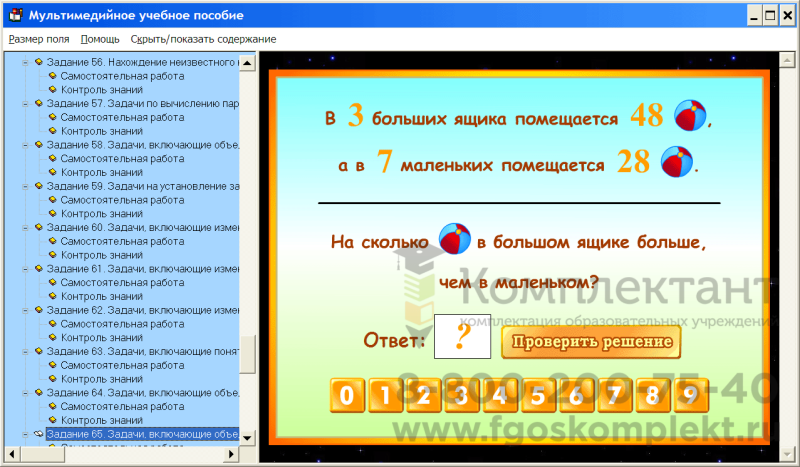Click the application icon in title bar
This screenshot has height=467, width=800.
(16, 15)
